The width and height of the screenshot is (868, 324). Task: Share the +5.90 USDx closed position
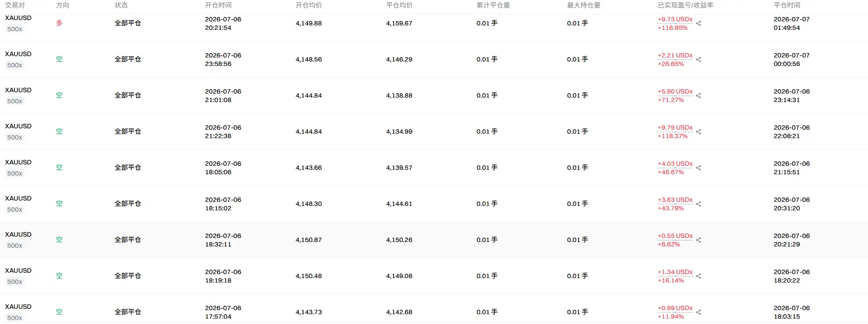(x=699, y=96)
